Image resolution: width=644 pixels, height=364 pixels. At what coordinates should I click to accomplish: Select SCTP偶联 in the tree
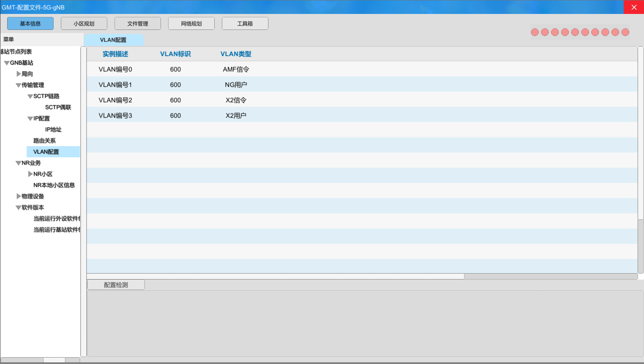(x=58, y=107)
